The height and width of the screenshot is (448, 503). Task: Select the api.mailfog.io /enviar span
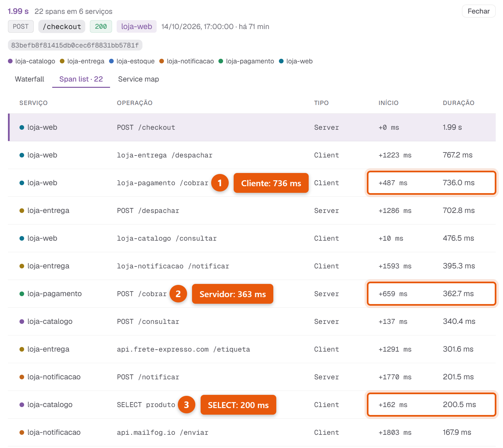[252, 432]
